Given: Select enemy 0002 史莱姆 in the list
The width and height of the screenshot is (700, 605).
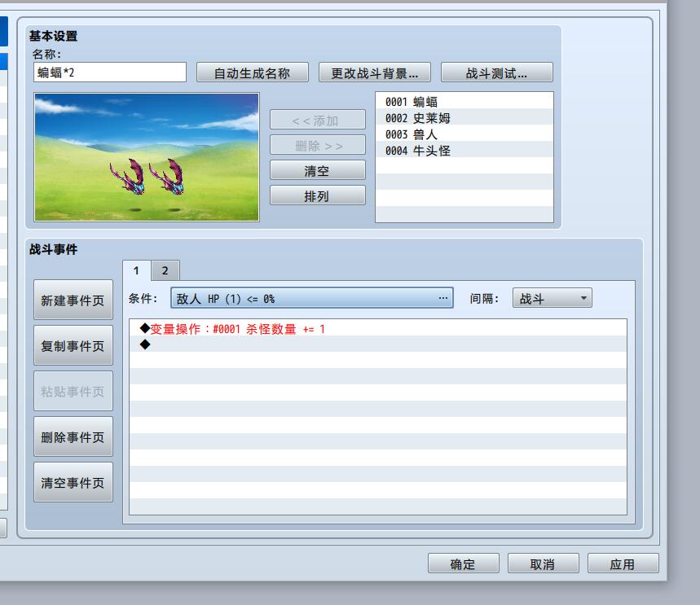Looking at the screenshot, I should (x=464, y=118).
